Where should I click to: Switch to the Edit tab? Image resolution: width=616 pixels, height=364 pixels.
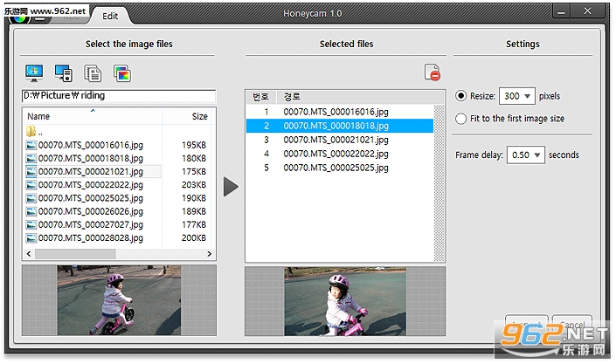tap(110, 16)
